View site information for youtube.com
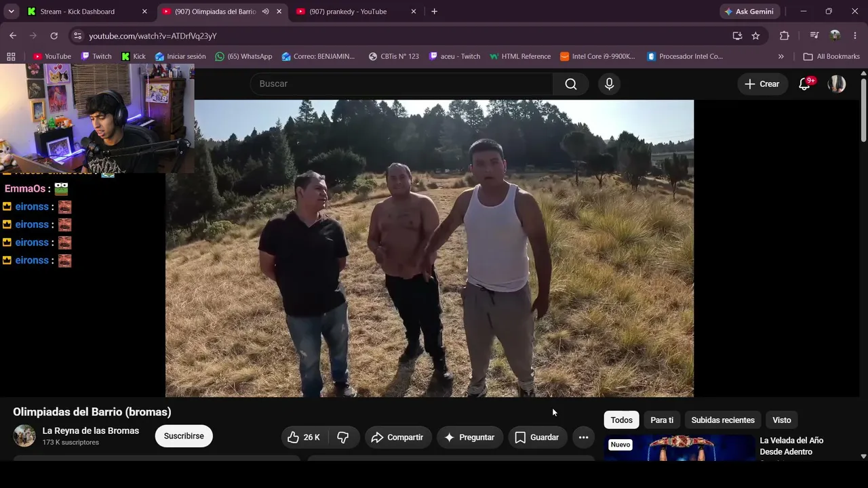 [77, 36]
